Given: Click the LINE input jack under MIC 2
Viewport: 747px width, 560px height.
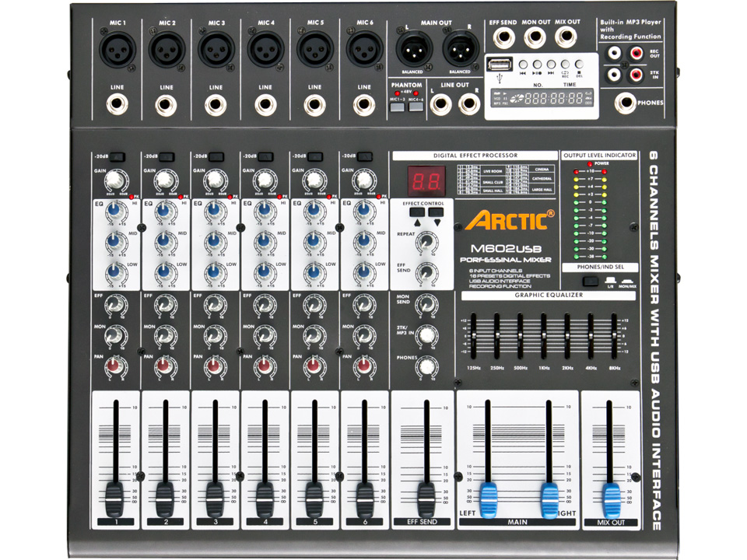Looking at the screenshot, I should [167, 104].
